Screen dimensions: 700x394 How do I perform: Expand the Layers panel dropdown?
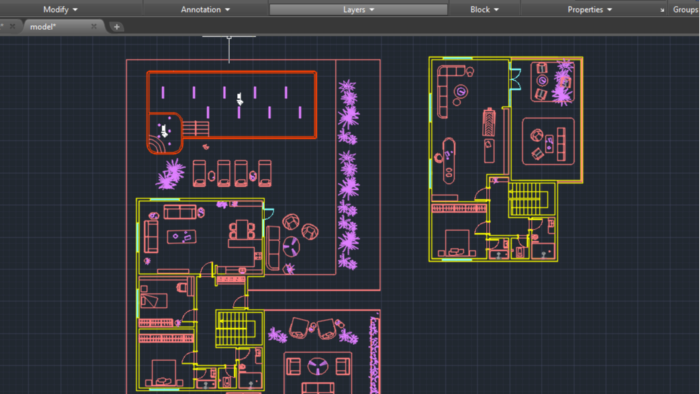[x=358, y=9]
